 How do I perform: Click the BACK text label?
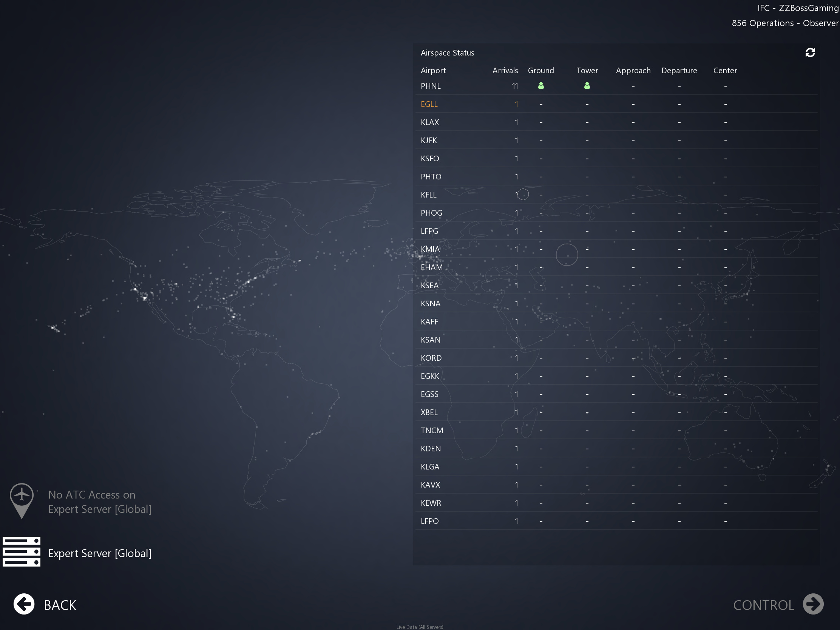tap(60, 605)
